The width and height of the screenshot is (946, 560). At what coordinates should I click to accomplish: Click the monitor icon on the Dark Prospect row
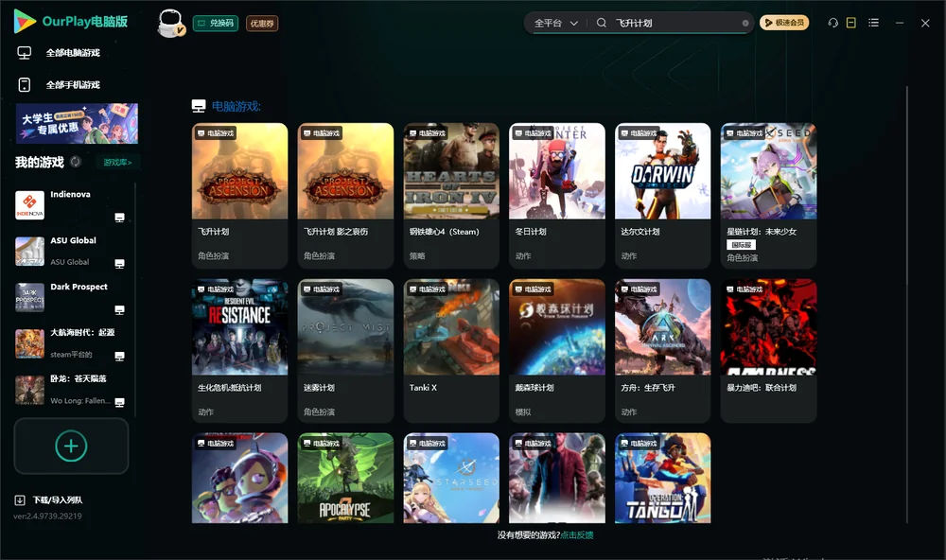(x=119, y=310)
